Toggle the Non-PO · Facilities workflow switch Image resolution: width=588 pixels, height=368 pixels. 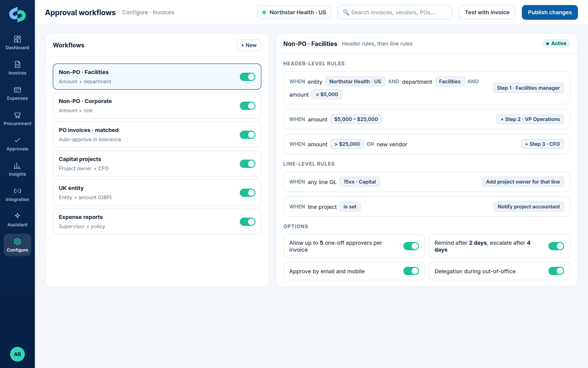tap(247, 77)
